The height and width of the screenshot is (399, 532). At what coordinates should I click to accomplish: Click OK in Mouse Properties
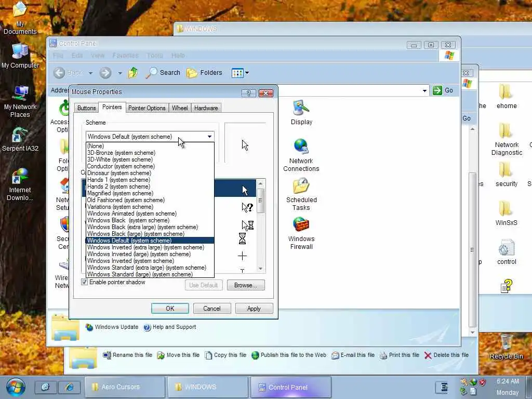click(170, 309)
